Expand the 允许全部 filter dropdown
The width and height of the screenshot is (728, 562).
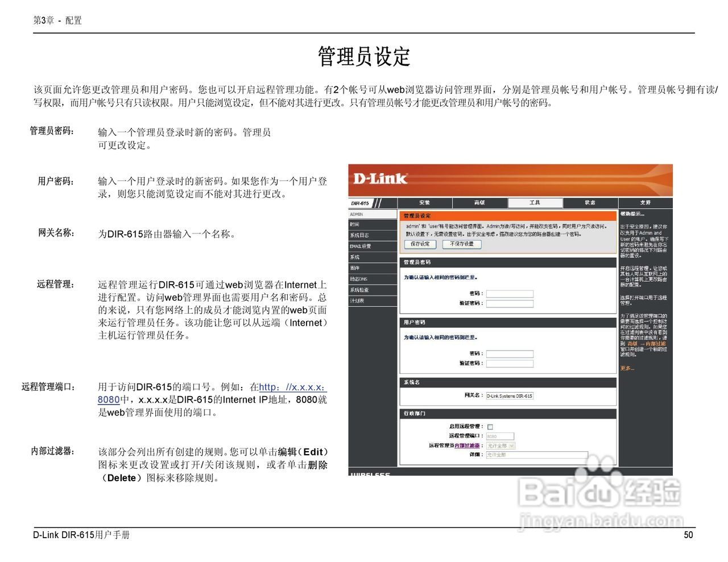[x=500, y=446]
